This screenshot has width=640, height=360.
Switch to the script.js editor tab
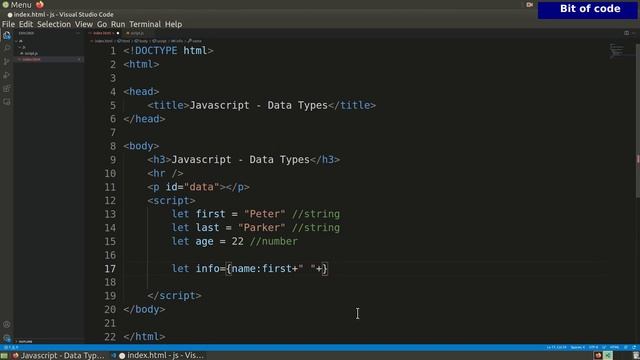point(135,33)
